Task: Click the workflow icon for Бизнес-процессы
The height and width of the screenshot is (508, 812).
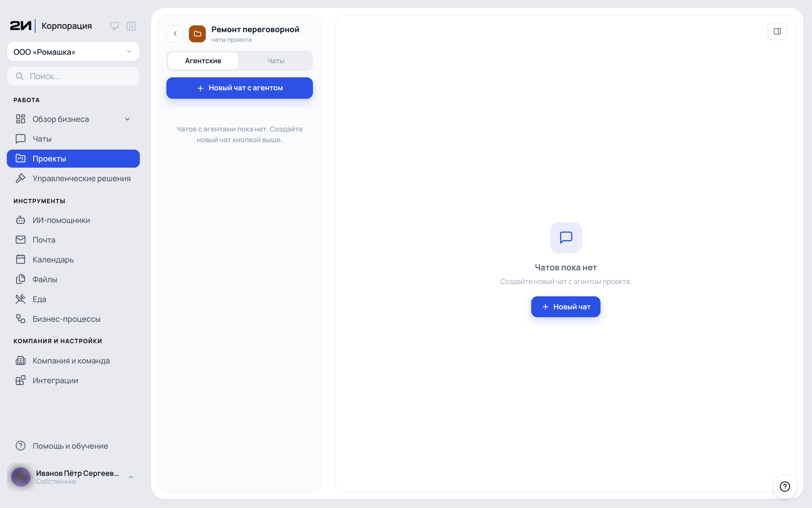Action: [x=21, y=319]
